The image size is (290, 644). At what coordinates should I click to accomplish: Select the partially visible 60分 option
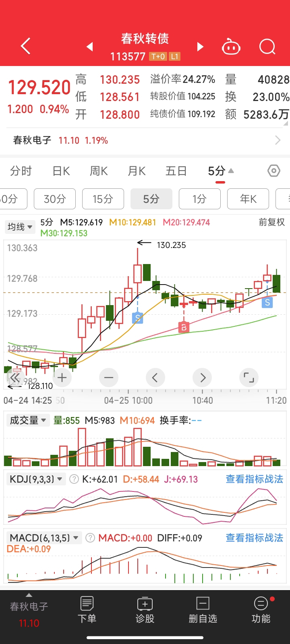tap(13, 199)
